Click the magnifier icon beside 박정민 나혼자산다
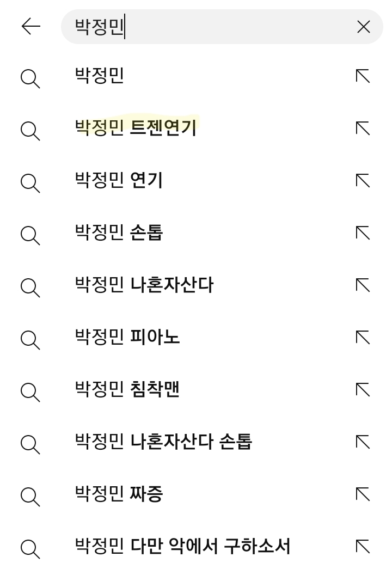This screenshot has width=392, height=575. pos(30,286)
